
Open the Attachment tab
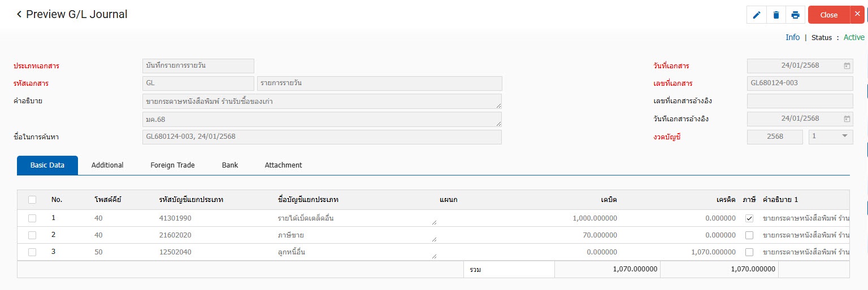pyautogui.click(x=283, y=165)
